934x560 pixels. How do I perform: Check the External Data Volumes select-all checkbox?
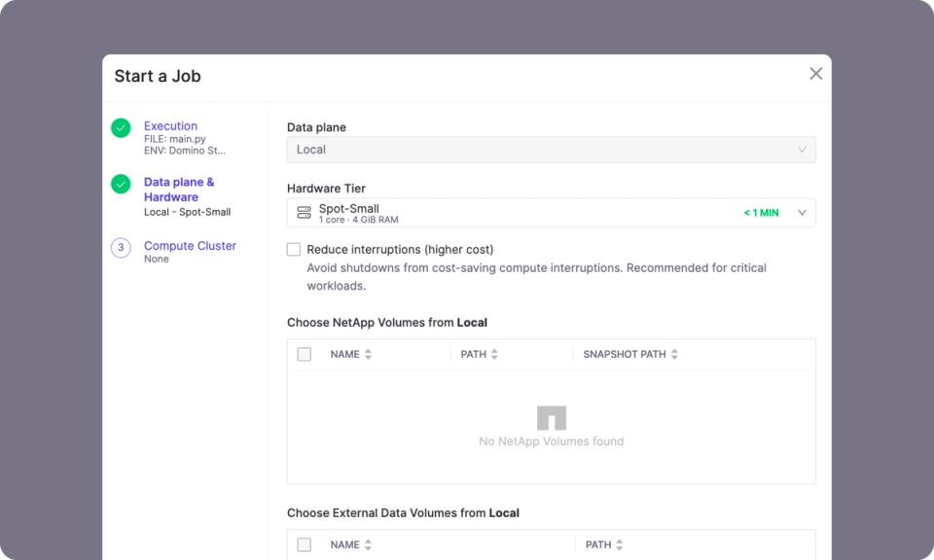[x=304, y=545]
